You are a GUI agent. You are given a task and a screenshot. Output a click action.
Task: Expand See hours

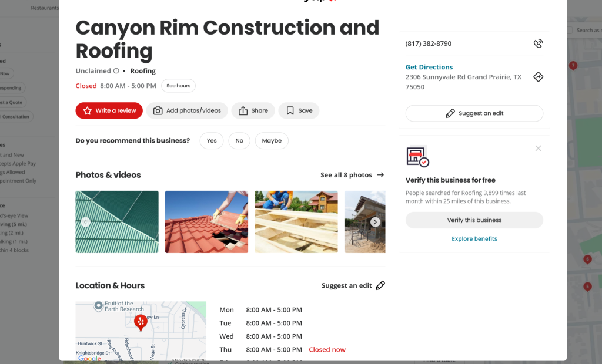coord(178,86)
